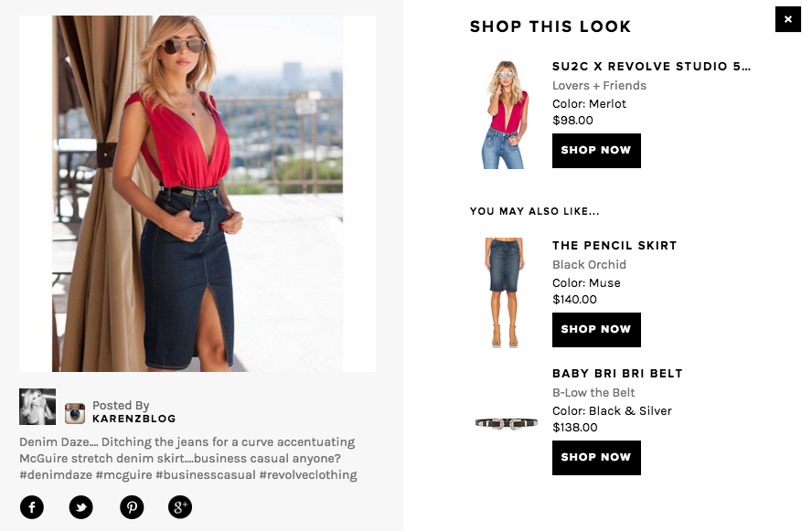Shop now for The Pencil Skirt

pos(596,330)
